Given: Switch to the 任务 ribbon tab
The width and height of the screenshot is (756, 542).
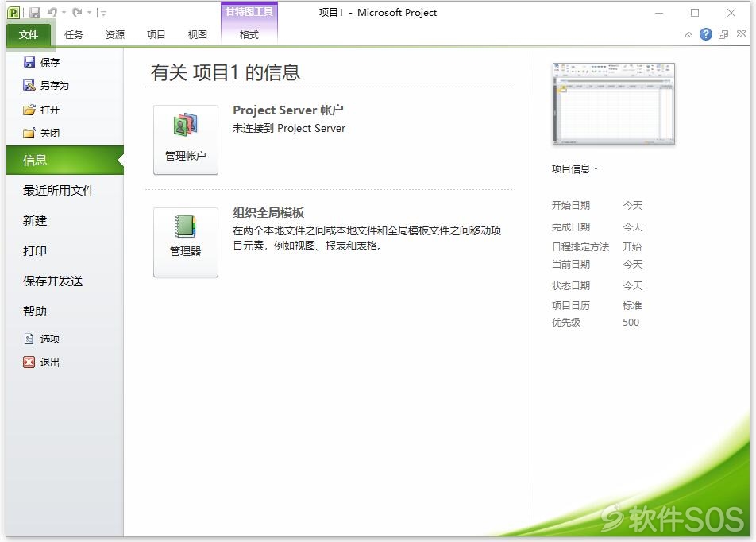Looking at the screenshot, I should [x=74, y=35].
